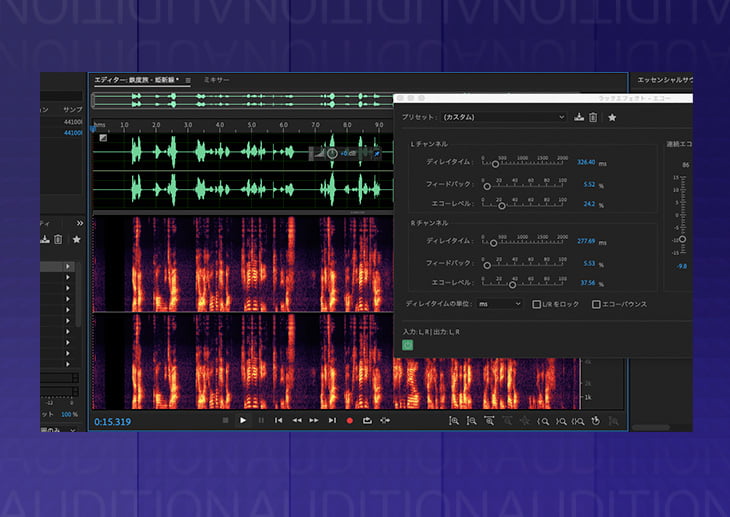Mark echo preset as favorite with star

612,117
